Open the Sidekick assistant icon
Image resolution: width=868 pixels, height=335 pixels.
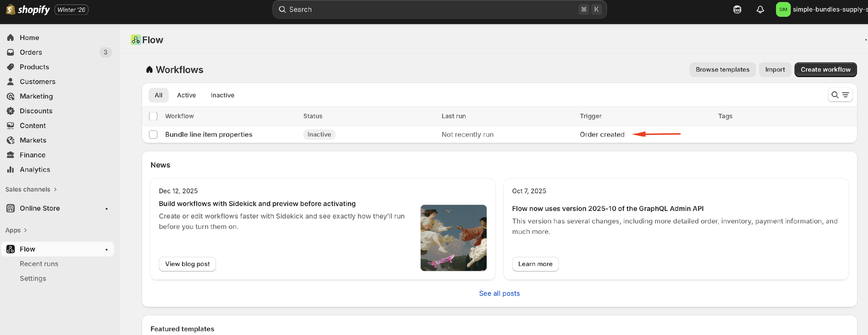click(737, 10)
